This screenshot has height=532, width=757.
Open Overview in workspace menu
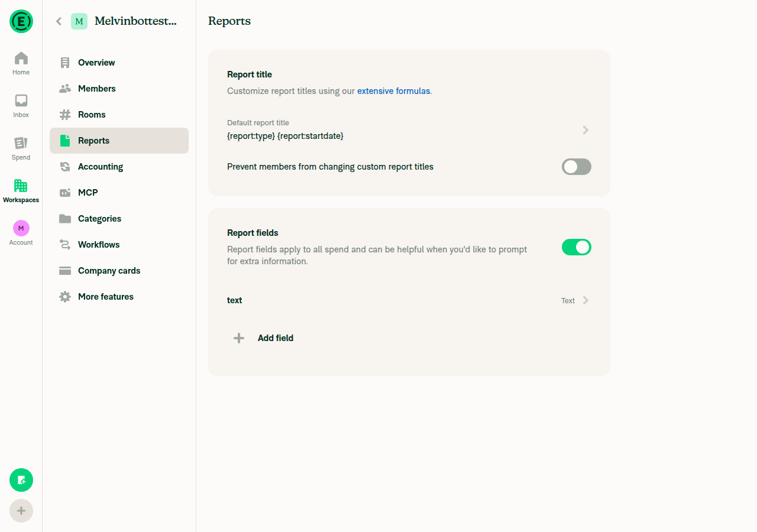119,63
